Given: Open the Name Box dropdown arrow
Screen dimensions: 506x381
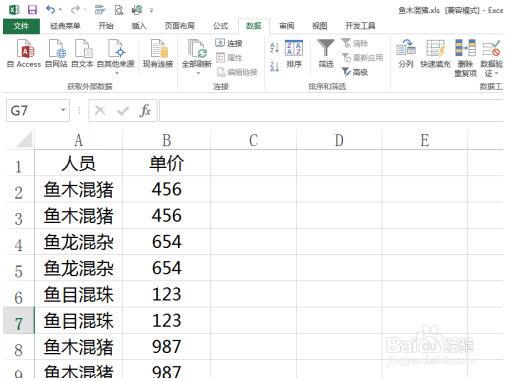Looking at the screenshot, I should pyautogui.click(x=63, y=110).
